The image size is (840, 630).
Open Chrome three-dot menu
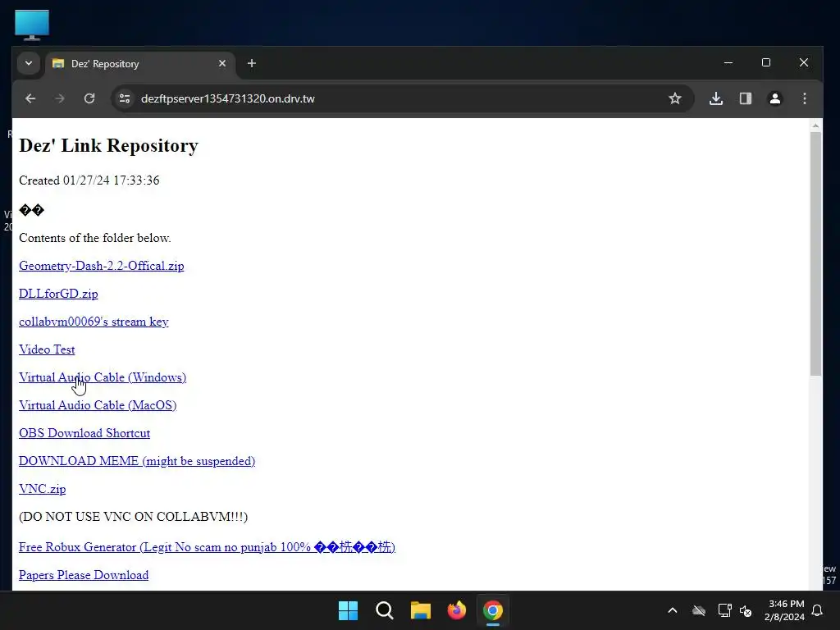805,98
